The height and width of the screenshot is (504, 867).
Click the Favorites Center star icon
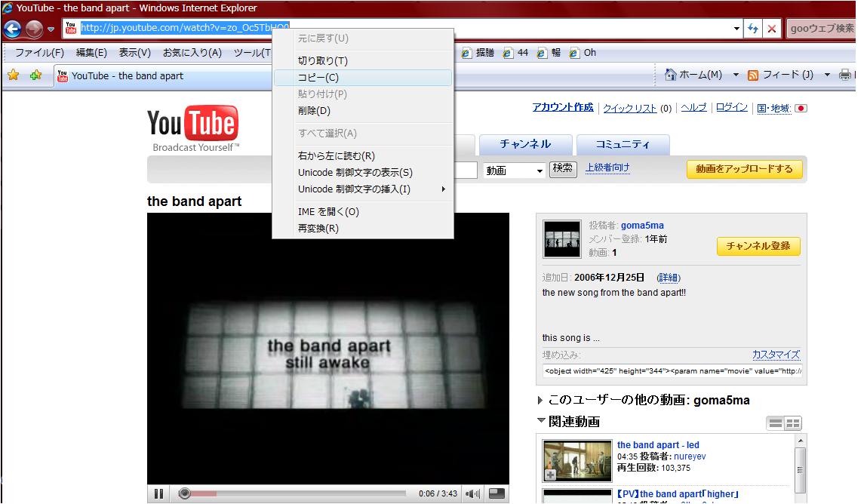tap(14, 75)
